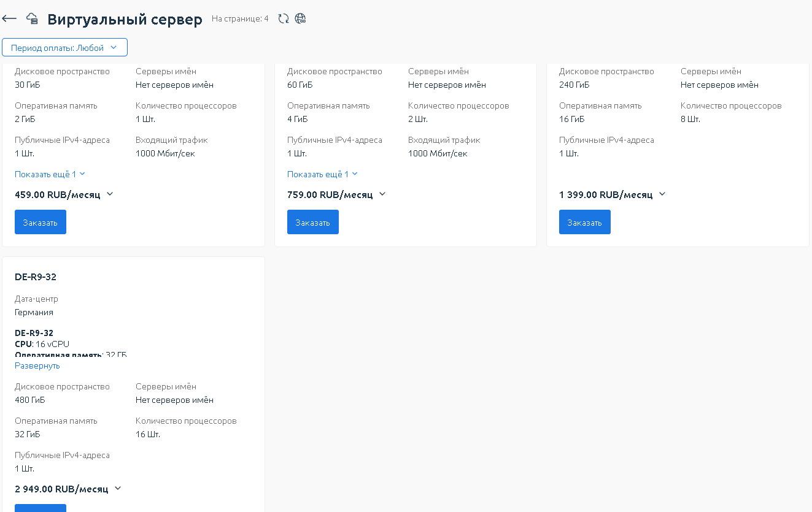The width and height of the screenshot is (812, 512).
Task: Click the "459.00 RUB/месяц" price text
Action: [x=58, y=194]
